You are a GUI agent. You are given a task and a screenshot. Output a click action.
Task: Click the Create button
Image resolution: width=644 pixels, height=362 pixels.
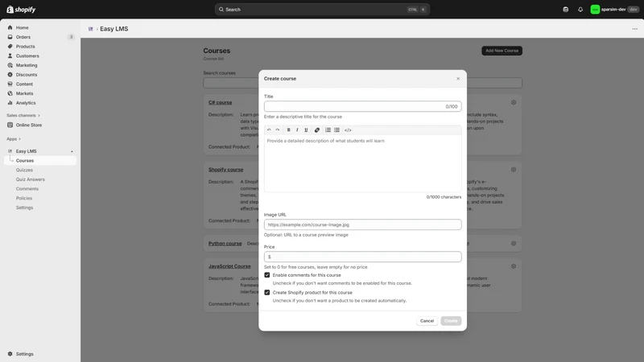pyautogui.click(x=451, y=321)
